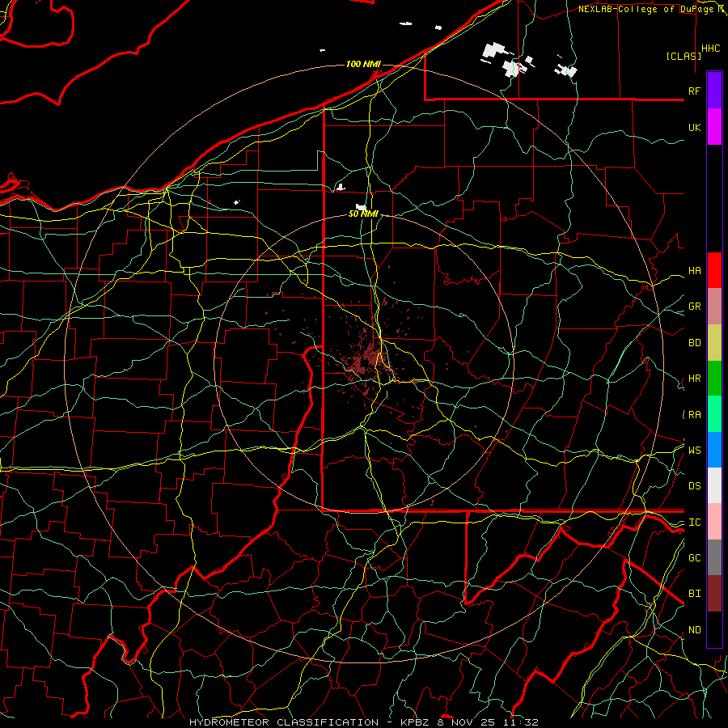Click the HYDROMETEOR CLASSIFICATION title text
This screenshot has height=728, width=728.
[284, 722]
